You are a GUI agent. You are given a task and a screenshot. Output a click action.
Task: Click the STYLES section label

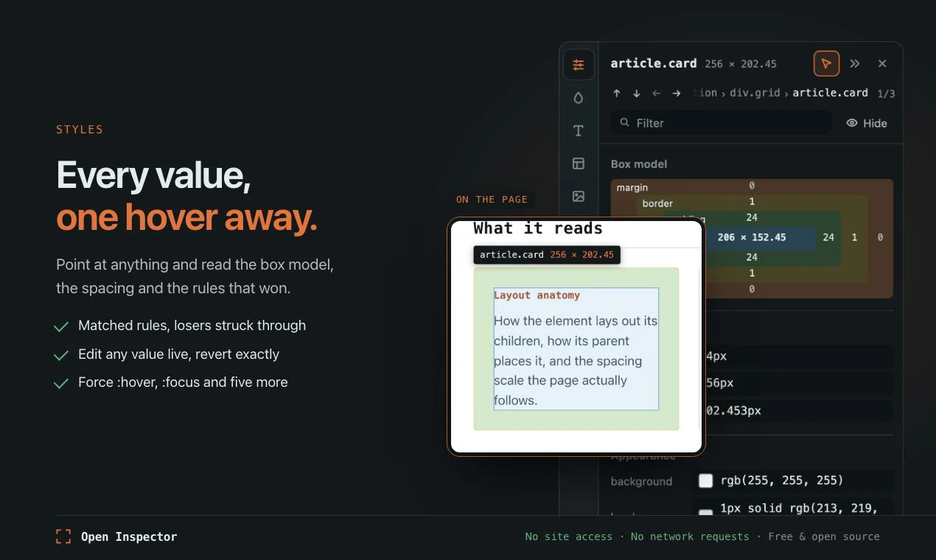click(80, 130)
